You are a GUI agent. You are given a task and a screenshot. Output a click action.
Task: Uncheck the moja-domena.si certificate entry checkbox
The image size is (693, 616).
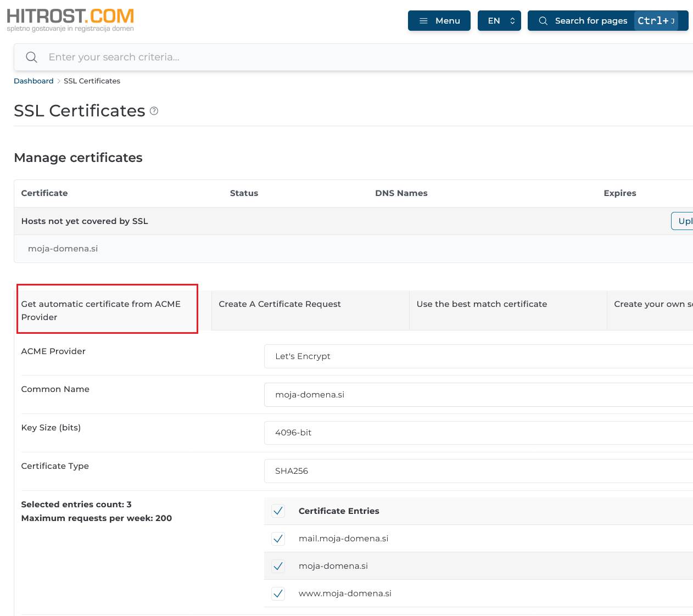tap(278, 566)
